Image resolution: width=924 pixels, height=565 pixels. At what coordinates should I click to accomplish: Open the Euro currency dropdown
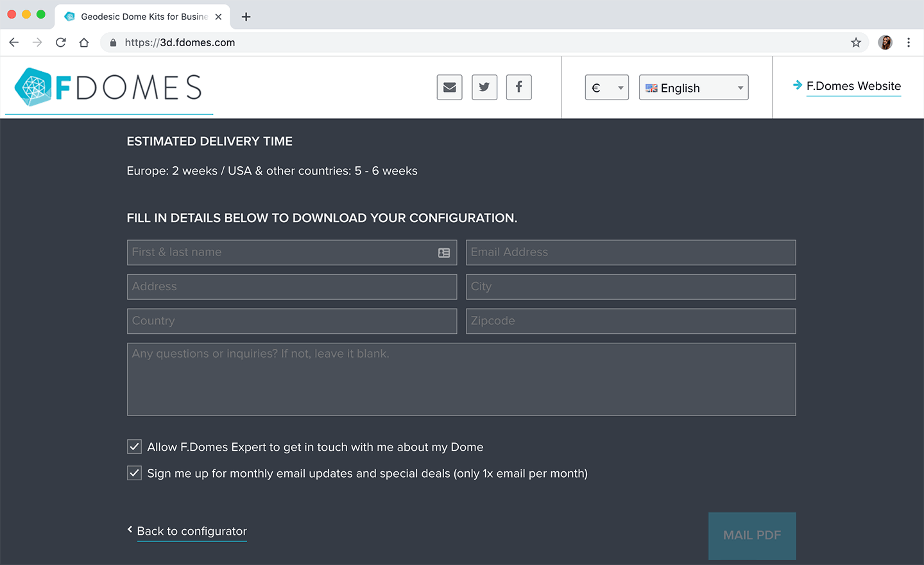click(x=606, y=88)
